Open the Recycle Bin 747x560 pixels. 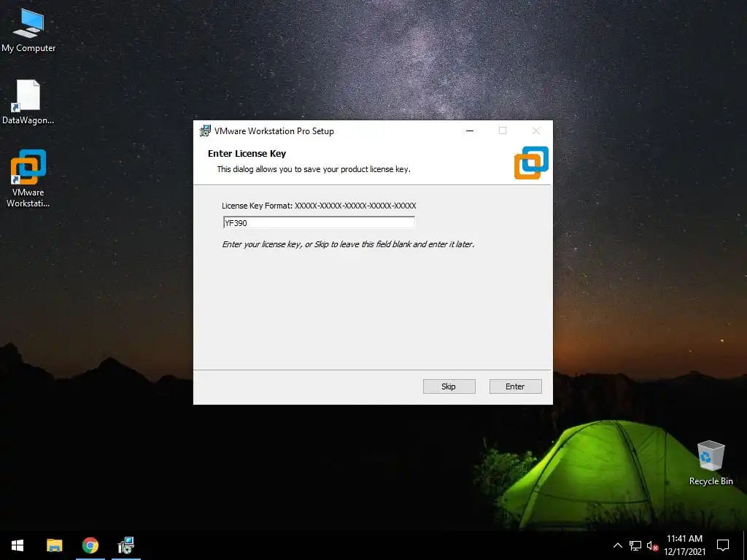[x=711, y=463]
